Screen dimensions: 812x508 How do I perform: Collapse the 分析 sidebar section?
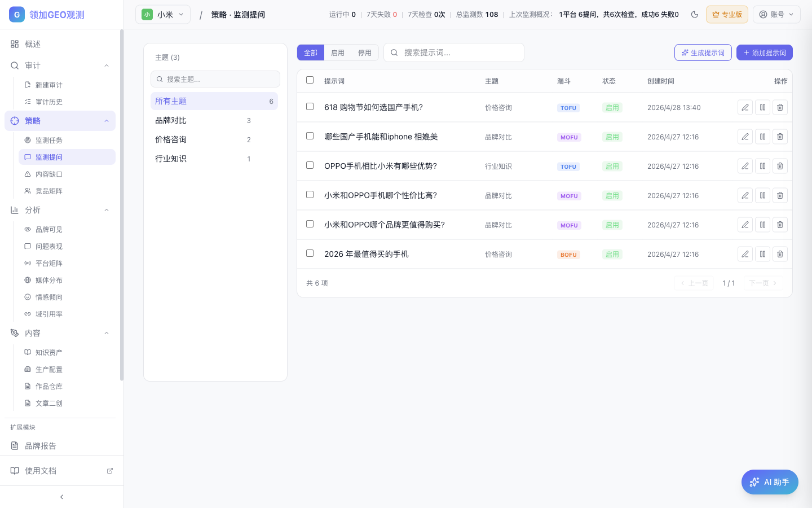(x=107, y=210)
